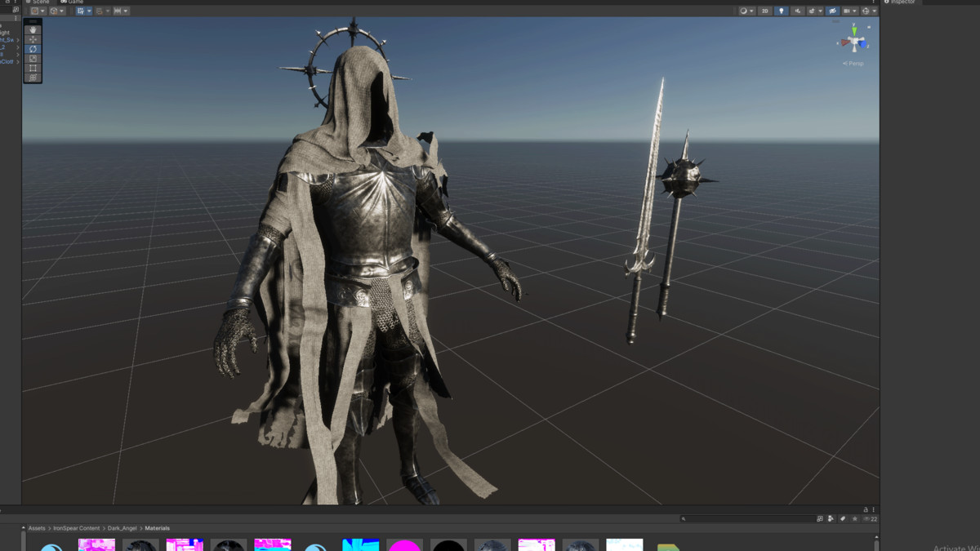Click the project search input field
Screen dimensions: 980x551
pos(747,518)
